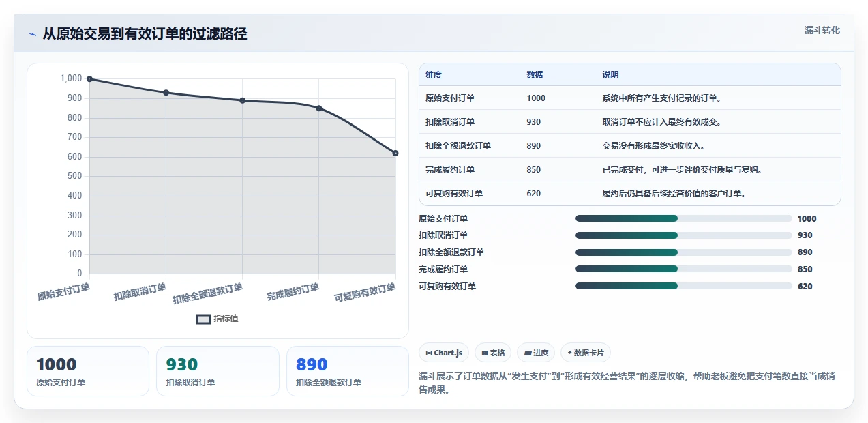Click the 维度 column header
The image size is (868, 423).
434,75
